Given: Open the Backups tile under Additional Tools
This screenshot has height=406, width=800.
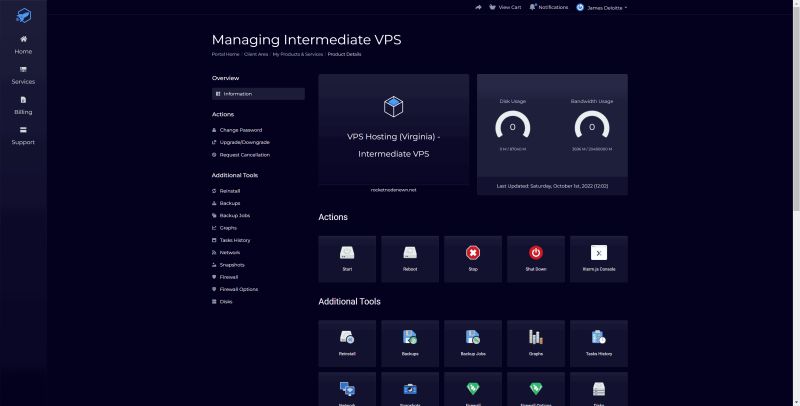Looking at the screenshot, I should pyautogui.click(x=410, y=343).
